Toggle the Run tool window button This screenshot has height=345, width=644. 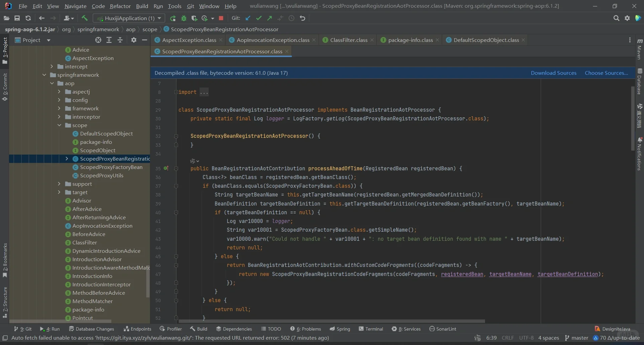point(50,329)
